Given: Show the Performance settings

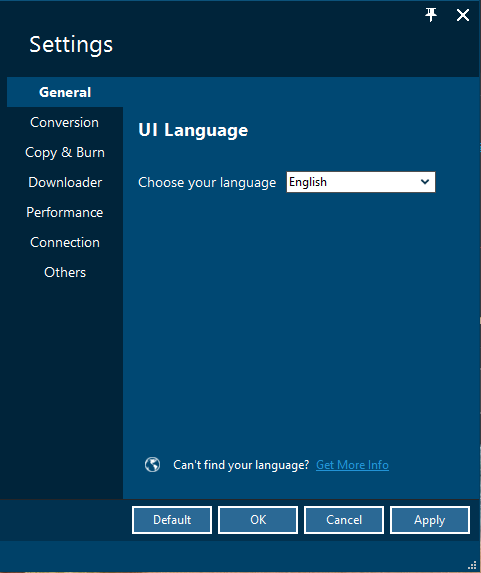Looking at the screenshot, I should pos(65,212).
